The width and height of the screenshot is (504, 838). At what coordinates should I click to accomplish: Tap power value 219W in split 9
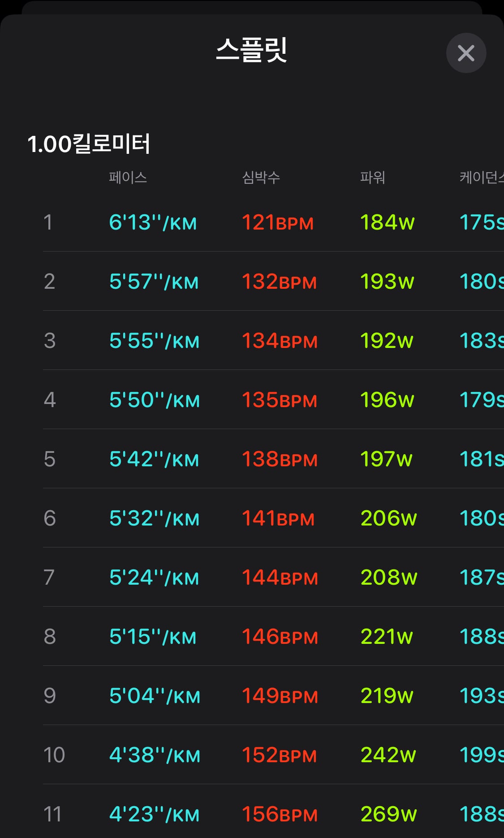(x=387, y=696)
